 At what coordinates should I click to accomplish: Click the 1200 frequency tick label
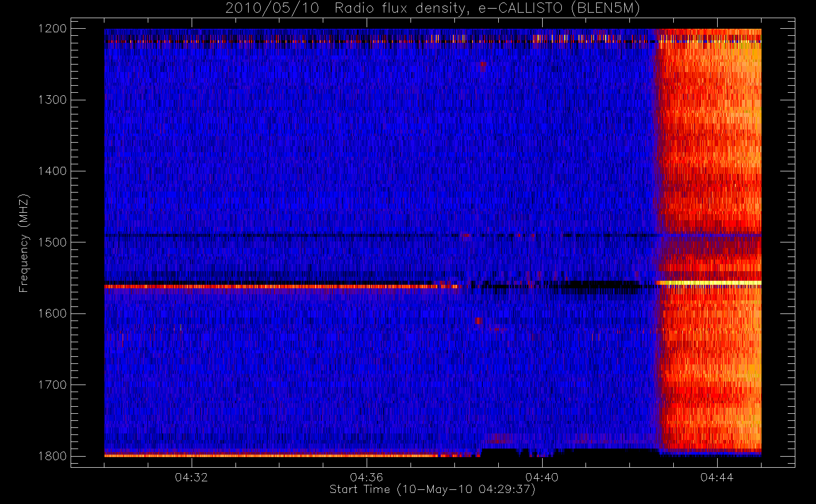pos(52,29)
